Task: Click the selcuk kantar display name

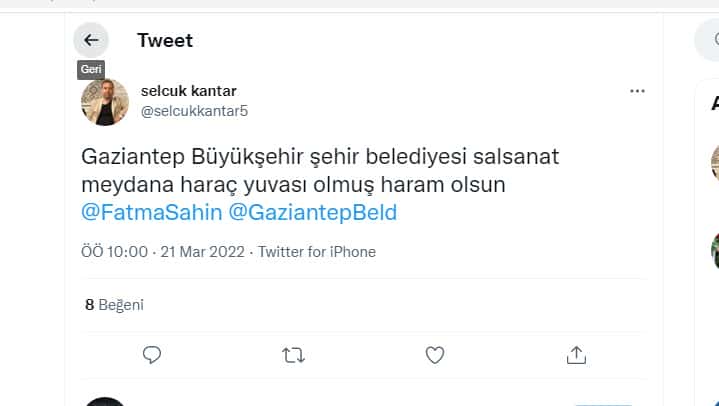Action: coord(189,91)
